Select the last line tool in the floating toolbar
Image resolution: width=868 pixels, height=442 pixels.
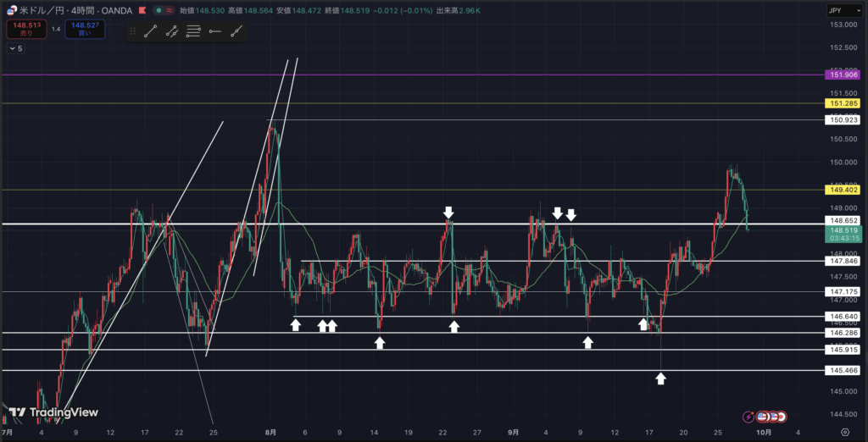(236, 32)
